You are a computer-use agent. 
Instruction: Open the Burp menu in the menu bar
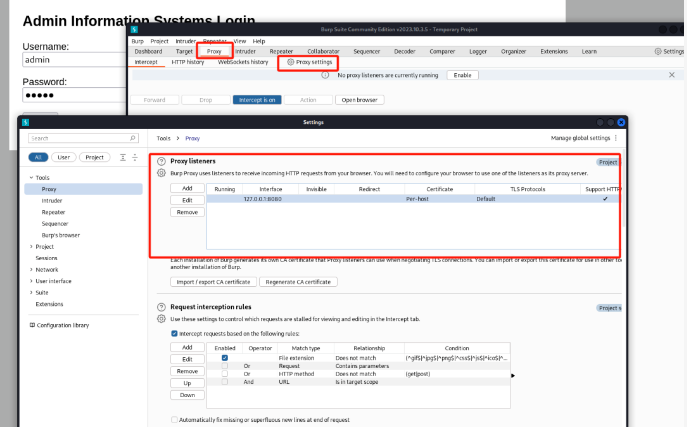coord(138,41)
